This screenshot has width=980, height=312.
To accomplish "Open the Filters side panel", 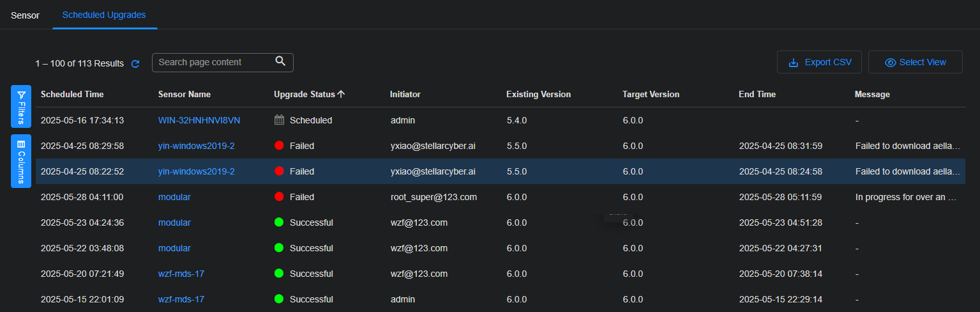I will point(21,106).
